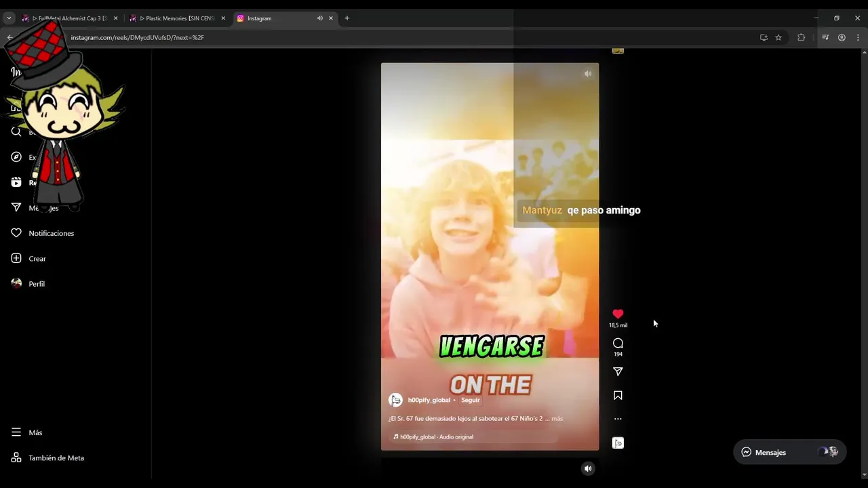Open a new browser tab
Screen dimensions: 868x488
tap(347, 18)
